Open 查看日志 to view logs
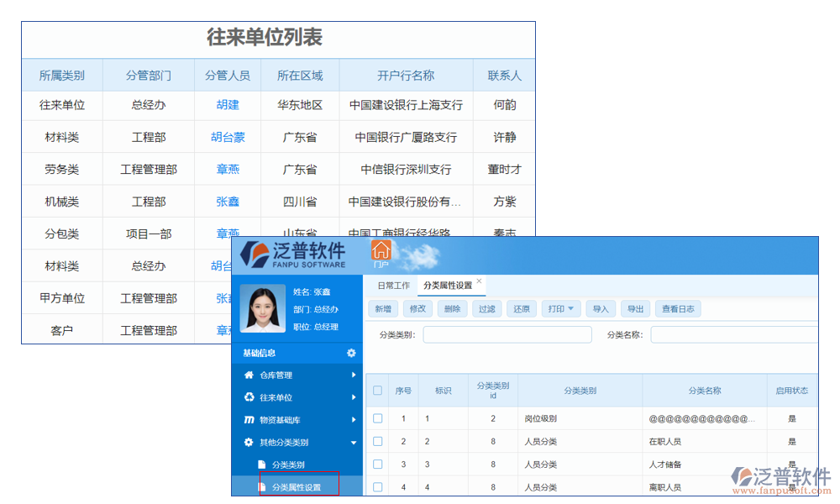 click(x=678, y=308)
